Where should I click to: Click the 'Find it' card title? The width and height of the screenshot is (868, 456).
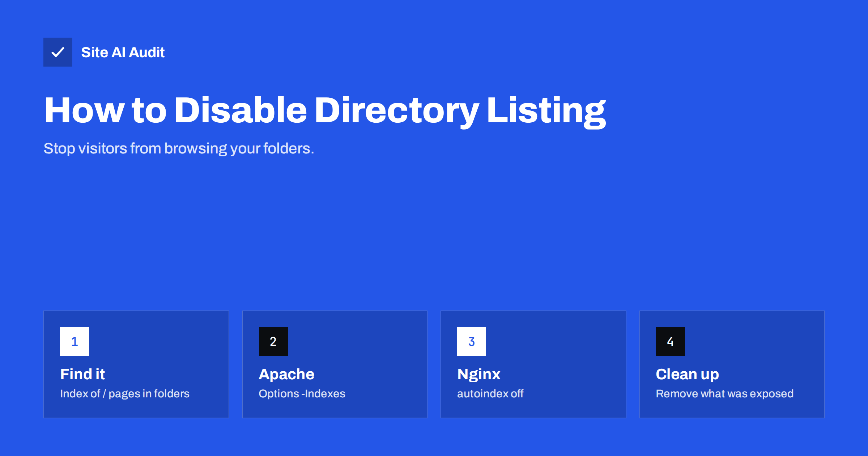[82, 374]
